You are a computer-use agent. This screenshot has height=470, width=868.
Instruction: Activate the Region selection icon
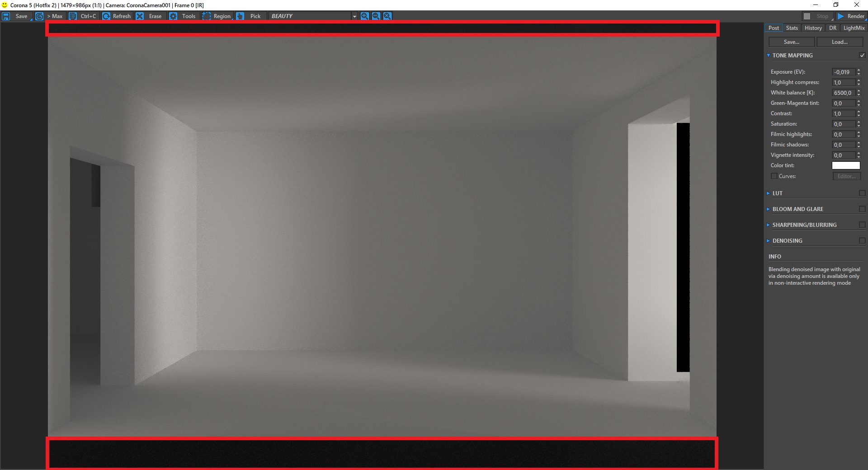pos(207,16)
